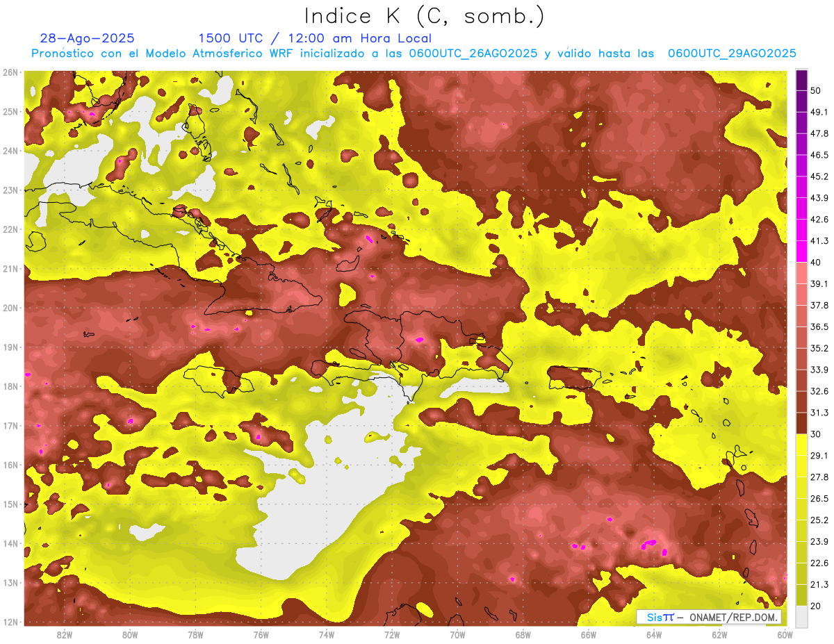This screenshot has width=834, height=644.
Task: Click the gray swatch below value 20
Action: click(802, 617)
